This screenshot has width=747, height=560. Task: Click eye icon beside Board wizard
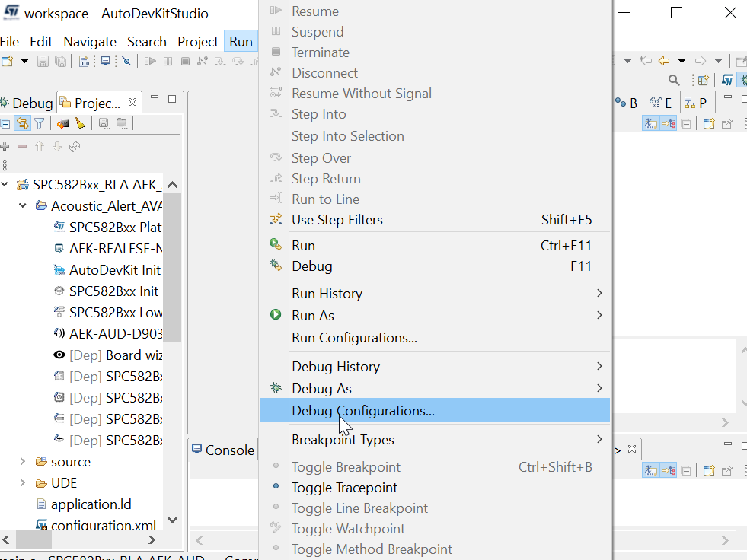click(x=59, y=355)
